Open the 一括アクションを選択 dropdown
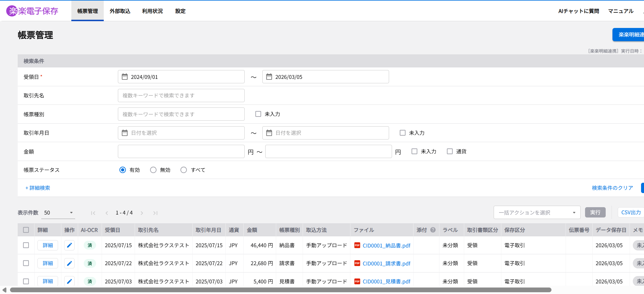The width and height of the screenshot is (644, 294). click(537, 212)
